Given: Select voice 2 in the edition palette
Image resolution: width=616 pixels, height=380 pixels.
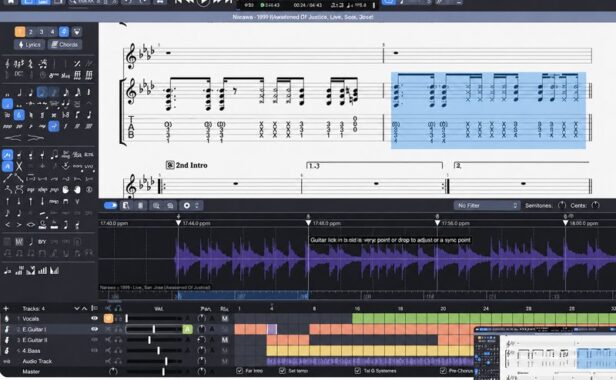Looking at the screenshot, I should tap(31, 32).
